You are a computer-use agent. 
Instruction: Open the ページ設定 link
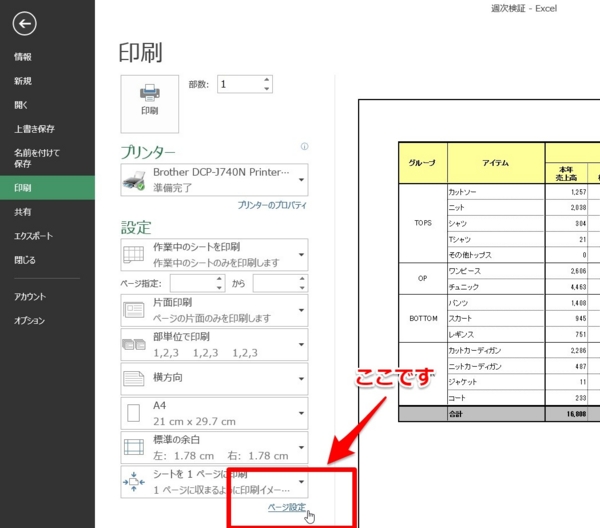(287, 507)
